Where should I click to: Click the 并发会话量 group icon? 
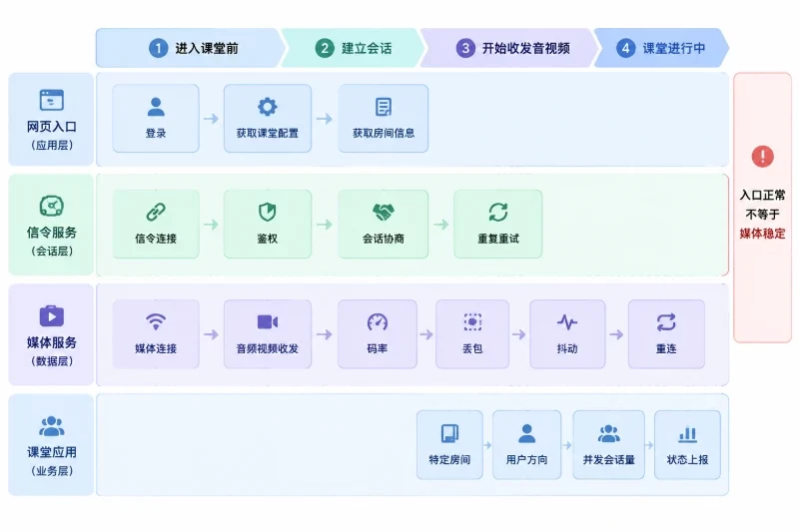click(609, 434)
